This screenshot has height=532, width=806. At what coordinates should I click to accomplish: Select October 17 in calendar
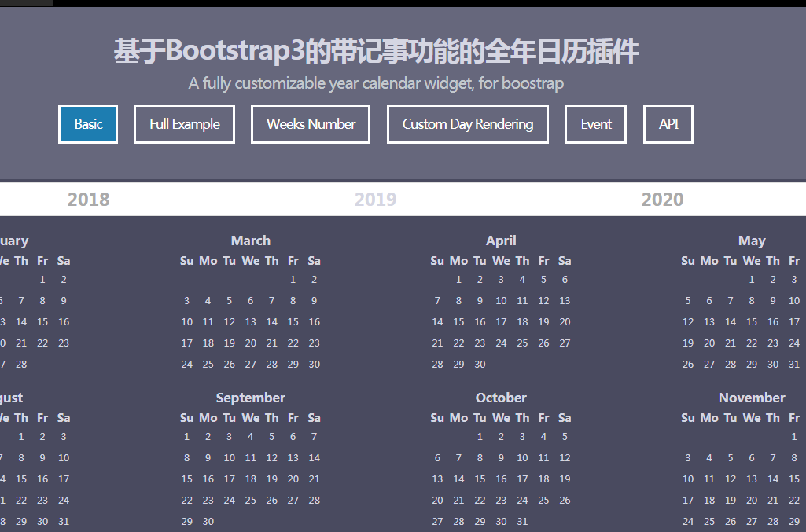click(x=522, y=479)
